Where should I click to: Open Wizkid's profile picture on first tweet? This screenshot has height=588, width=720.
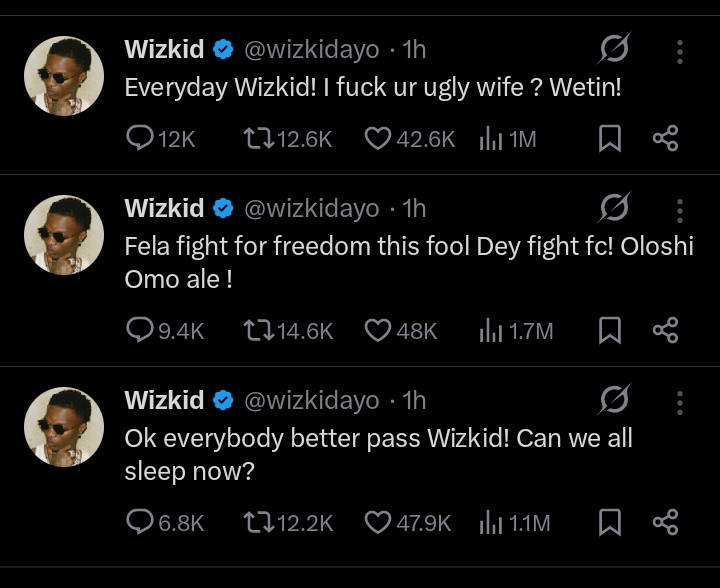point(64,76)
